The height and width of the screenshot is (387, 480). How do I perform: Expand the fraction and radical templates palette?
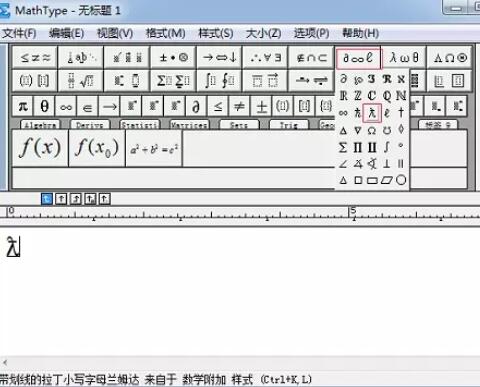click(80, 80)
